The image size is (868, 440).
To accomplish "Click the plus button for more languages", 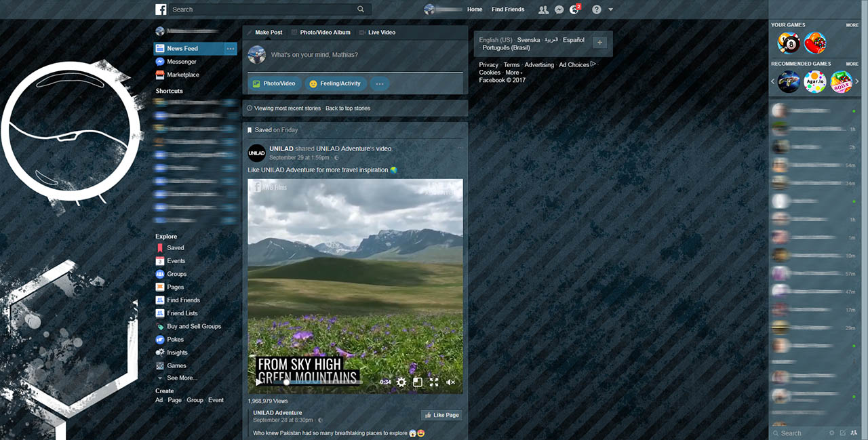I will pyautogui.click(x=599, y=43).
